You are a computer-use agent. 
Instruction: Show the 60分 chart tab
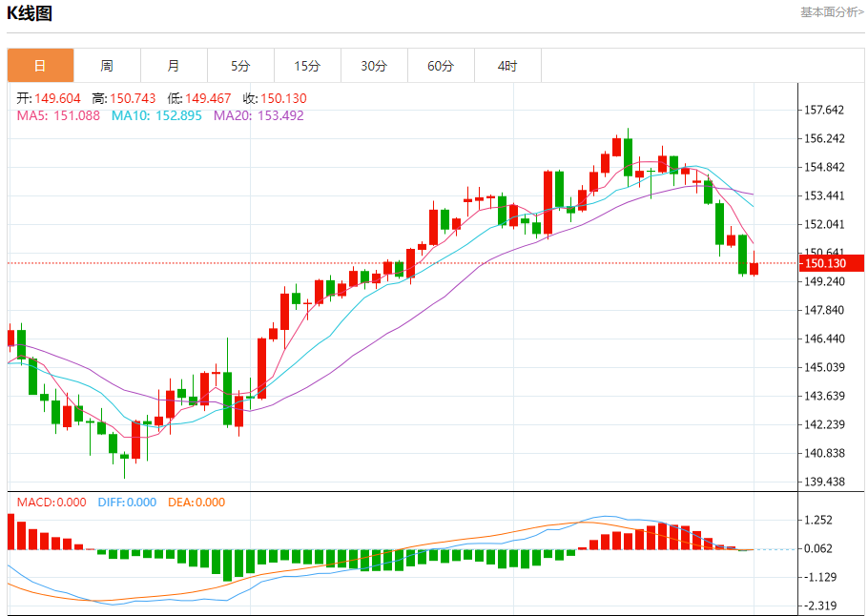click(x=441, y=66)
